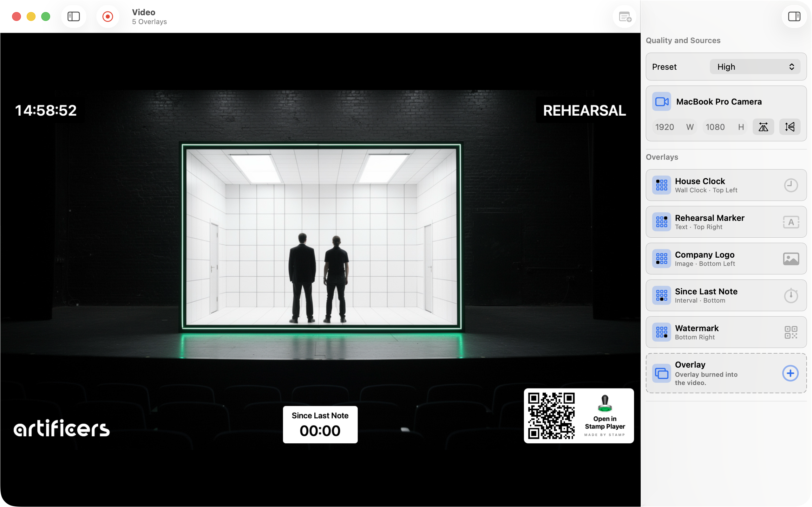812x507 pixels.
Task: Open Watermark position grid selector
Action: coord(661,332)
